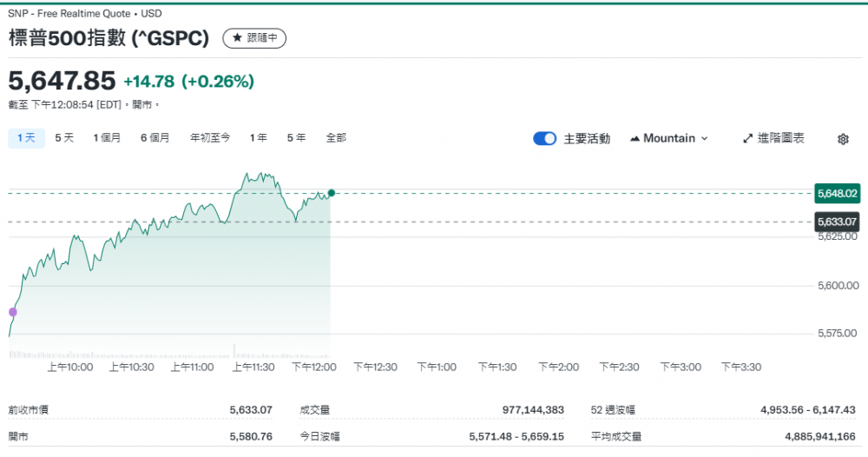Click the green 5,648.02 price label
Screen dimensions: 868x457
(837, 193)
